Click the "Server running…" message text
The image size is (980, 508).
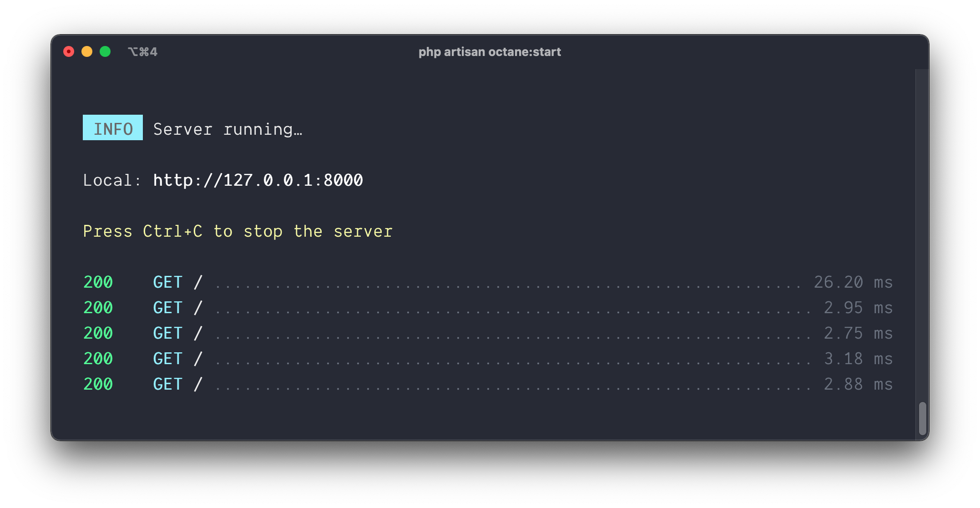tap(227, 129)
